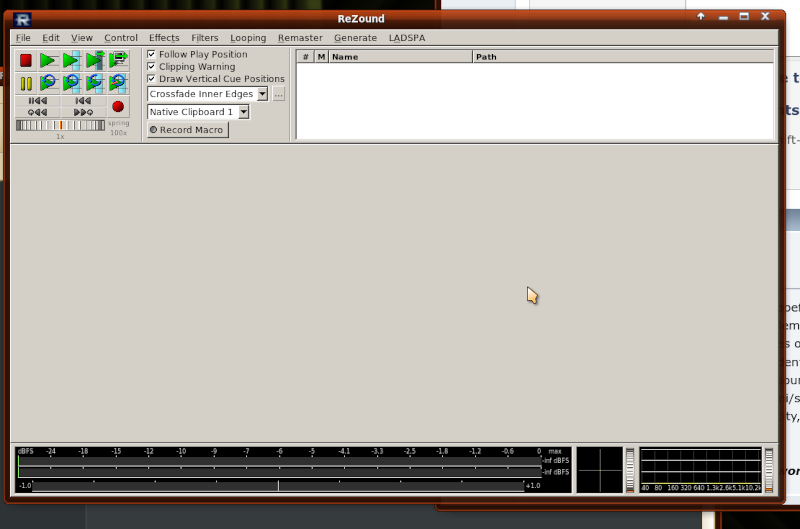Click the crossfade settings ellipsis button
The image size is (800, 529).
pos(279,94)
